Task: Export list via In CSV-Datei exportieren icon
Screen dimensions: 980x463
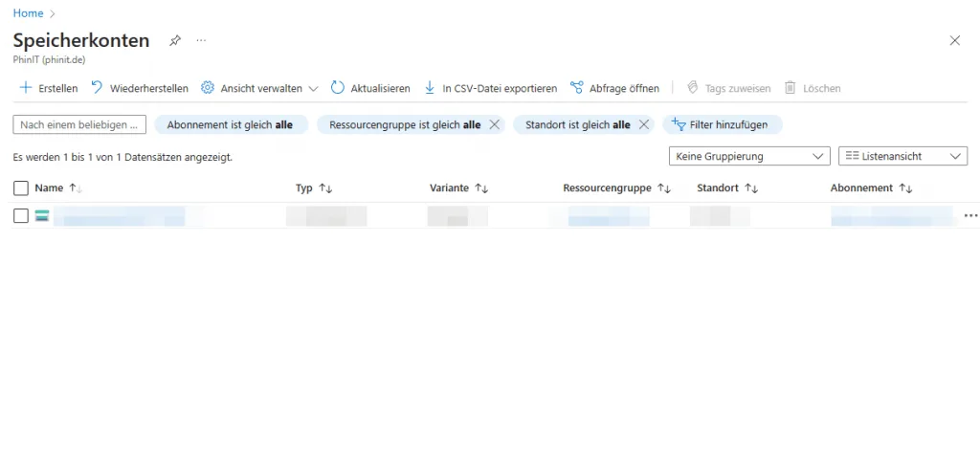Action: tap(430, 88)
